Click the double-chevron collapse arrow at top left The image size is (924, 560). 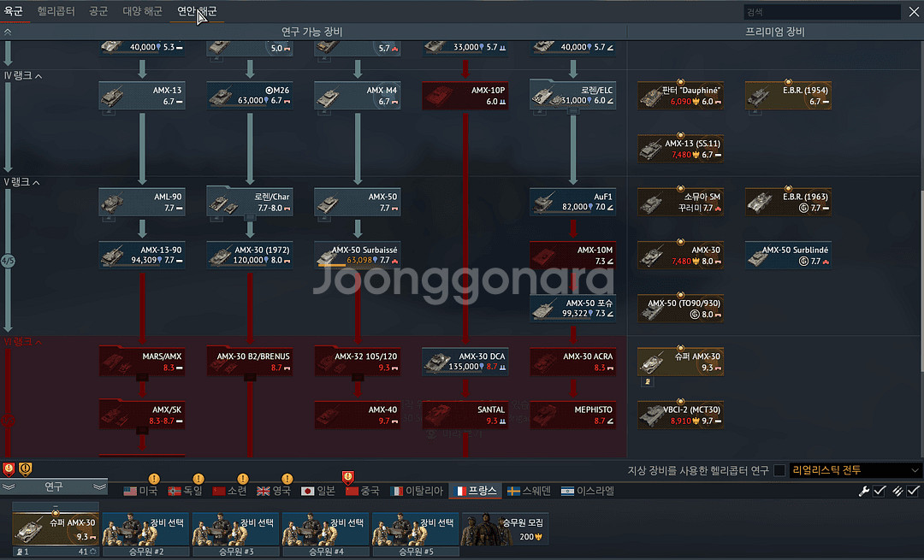click(x=8, y=32)
